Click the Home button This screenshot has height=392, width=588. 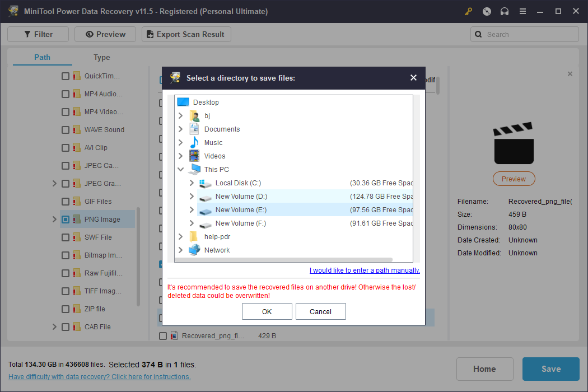click(x=484, y=369)
